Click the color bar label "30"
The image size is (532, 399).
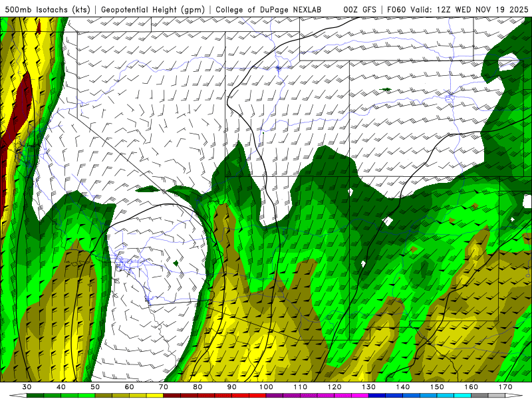click(x=27, y=387)
